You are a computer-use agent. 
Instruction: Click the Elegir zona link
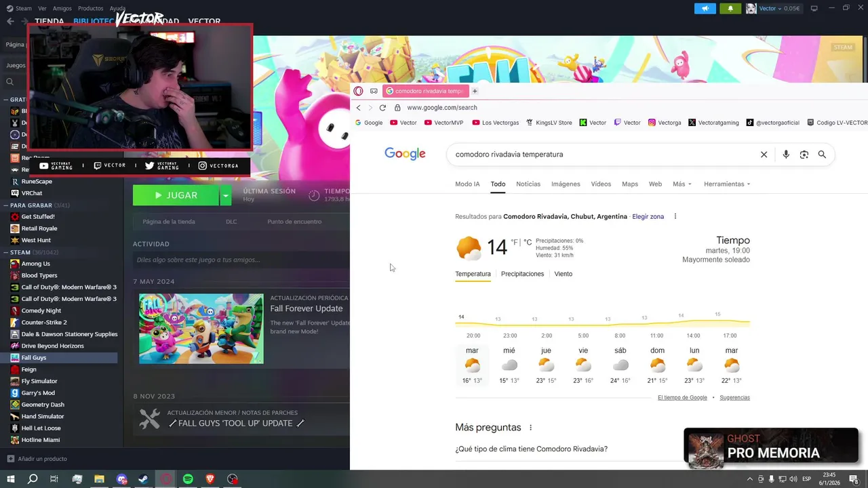[x=648, y=216]
